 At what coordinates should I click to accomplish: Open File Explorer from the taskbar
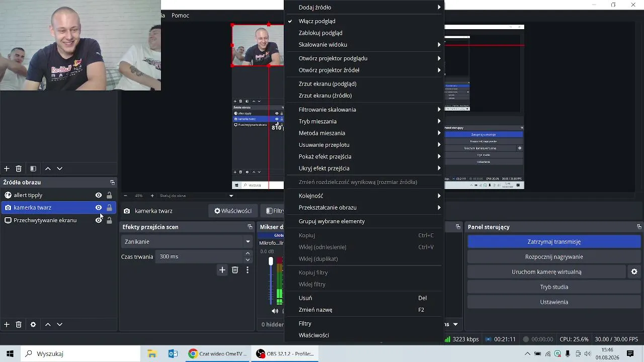click(152, 354)
